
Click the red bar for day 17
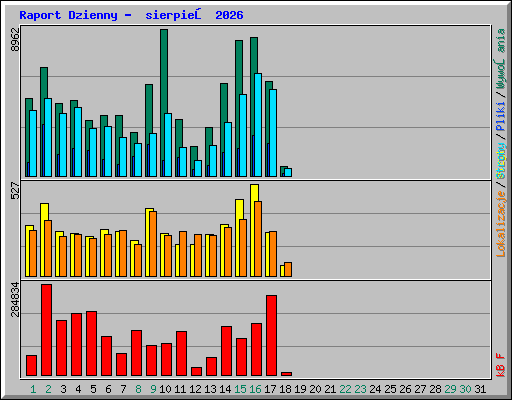tap(271, 336)
